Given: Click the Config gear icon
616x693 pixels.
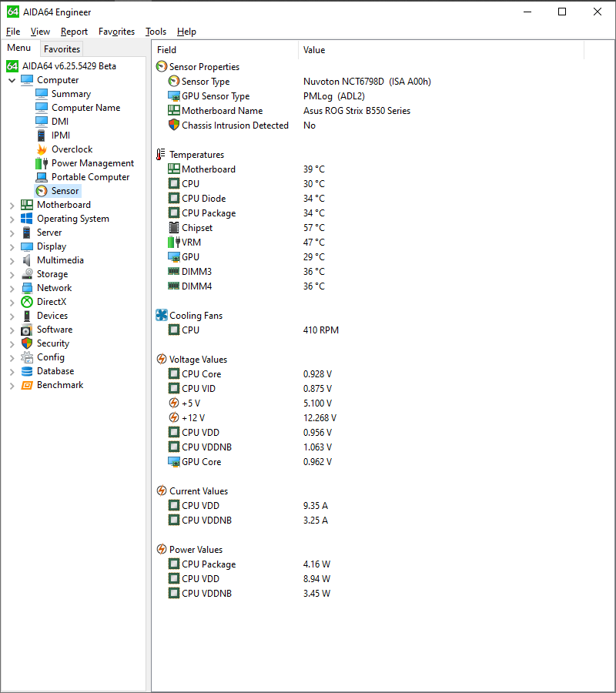Looking at the screenshot, I should [x=27, y=357].
